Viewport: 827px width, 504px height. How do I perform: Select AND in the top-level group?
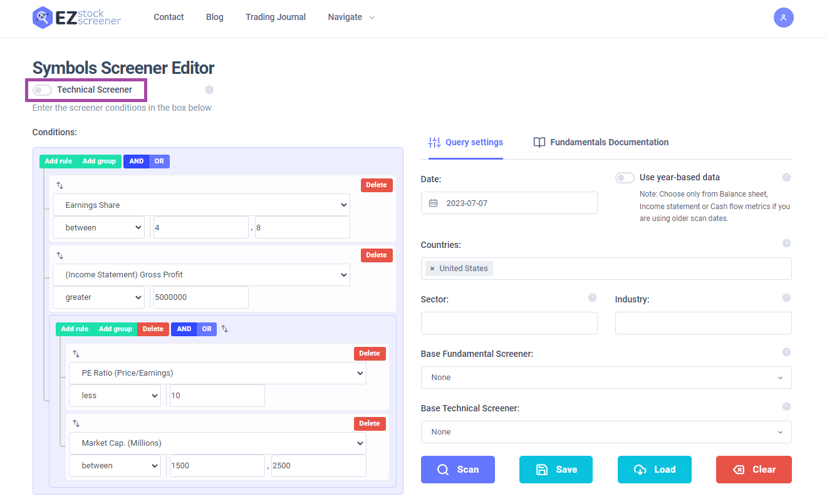(137, 162)
